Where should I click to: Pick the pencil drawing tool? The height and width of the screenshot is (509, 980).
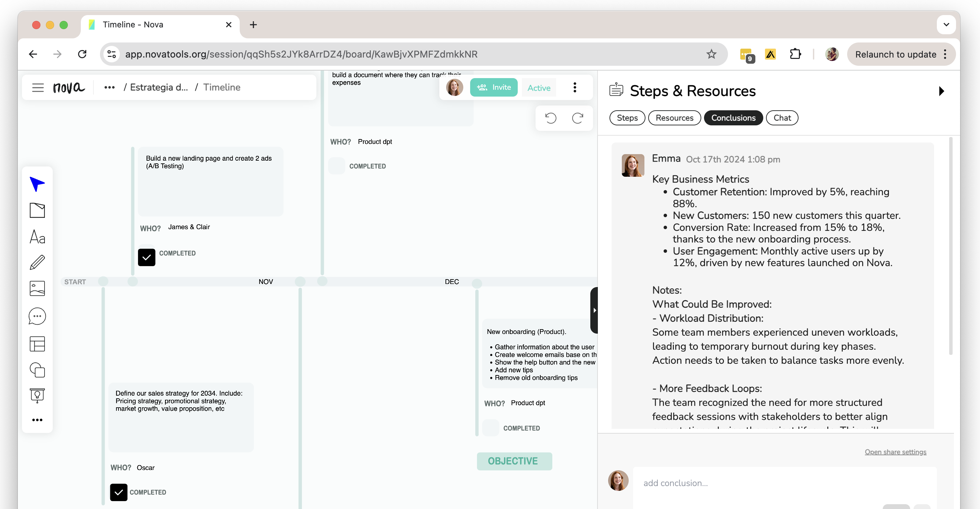[37, 262]
